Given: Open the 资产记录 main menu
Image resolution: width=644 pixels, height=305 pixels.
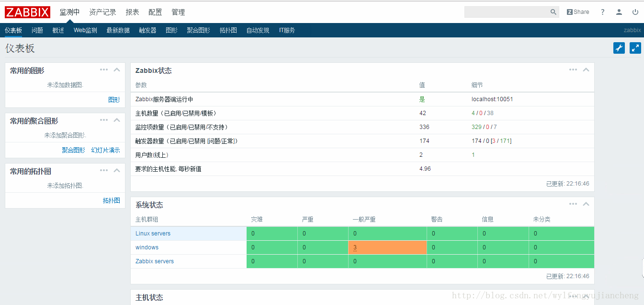Looking at the screenshot, I should coord(102,12).
